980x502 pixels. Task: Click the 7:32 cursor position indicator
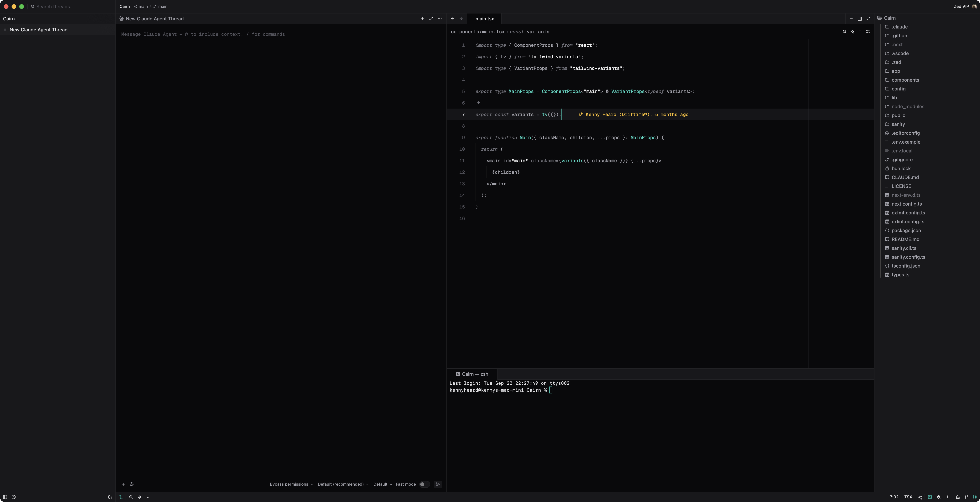pos(894,497)
